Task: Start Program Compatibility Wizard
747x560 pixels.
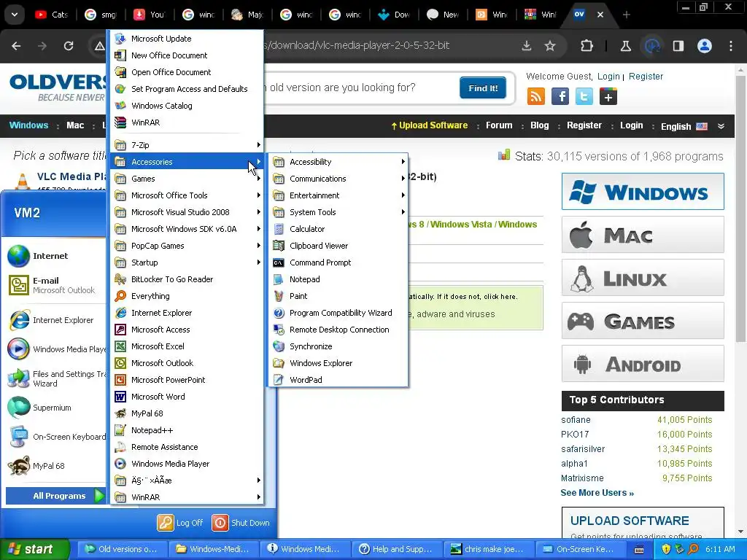Action: [338, 313]
